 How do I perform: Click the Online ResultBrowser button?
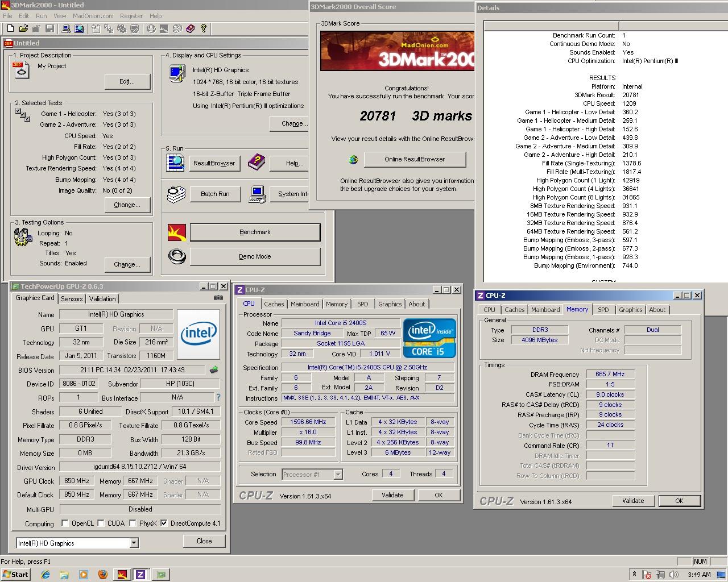[415, 159]
